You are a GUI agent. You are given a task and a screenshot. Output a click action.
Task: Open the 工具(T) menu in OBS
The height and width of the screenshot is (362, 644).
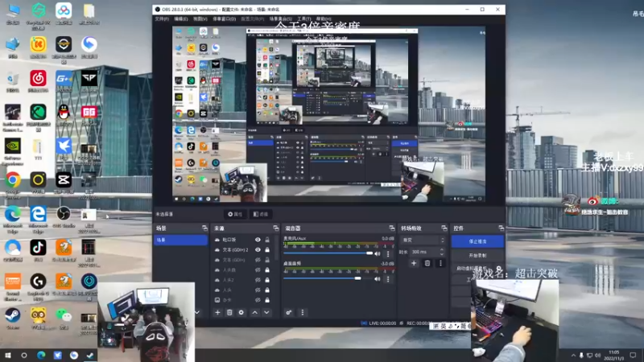[304, 19]
